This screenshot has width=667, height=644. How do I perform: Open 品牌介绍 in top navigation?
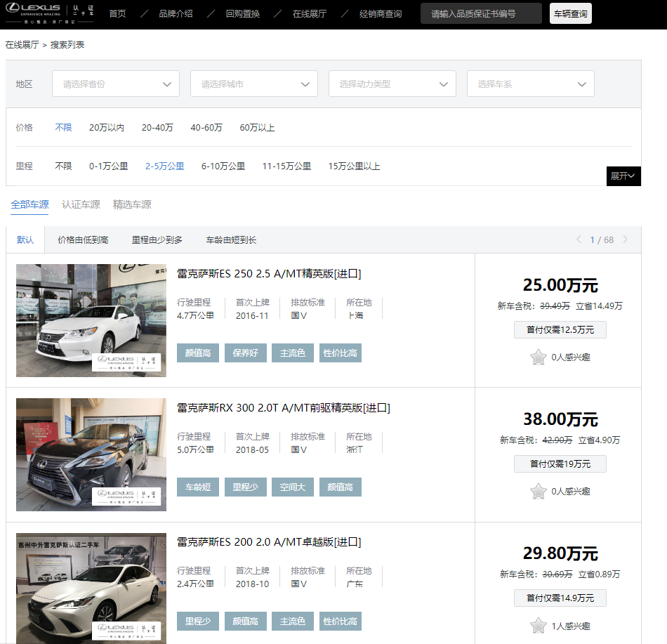pyautogui.click(x=176, y=14)
